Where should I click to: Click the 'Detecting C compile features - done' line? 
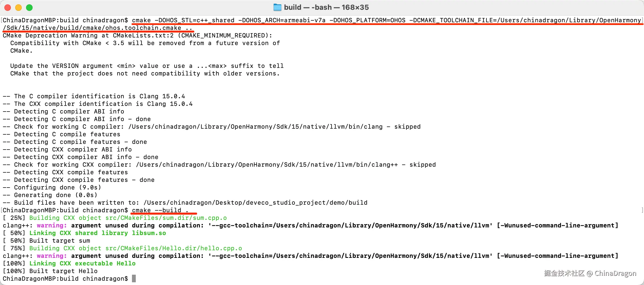coord(75,142)
